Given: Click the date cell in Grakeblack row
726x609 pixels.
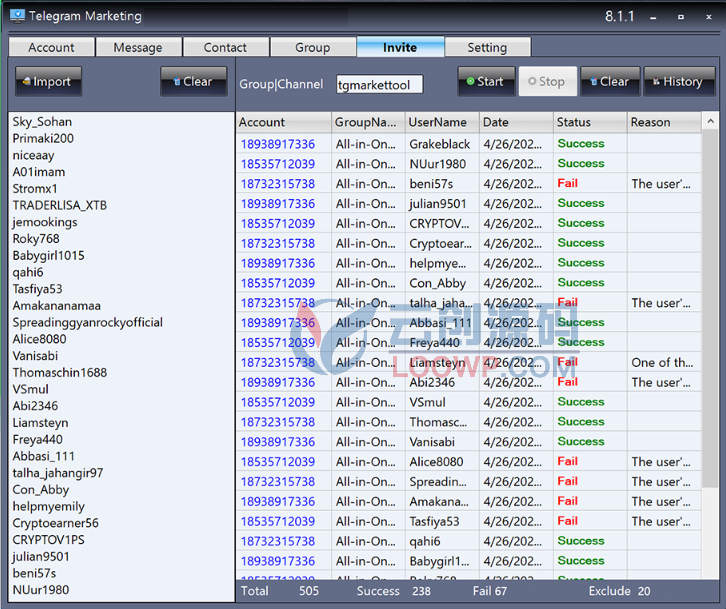Looking at the screenshot, I should (513, 144).
